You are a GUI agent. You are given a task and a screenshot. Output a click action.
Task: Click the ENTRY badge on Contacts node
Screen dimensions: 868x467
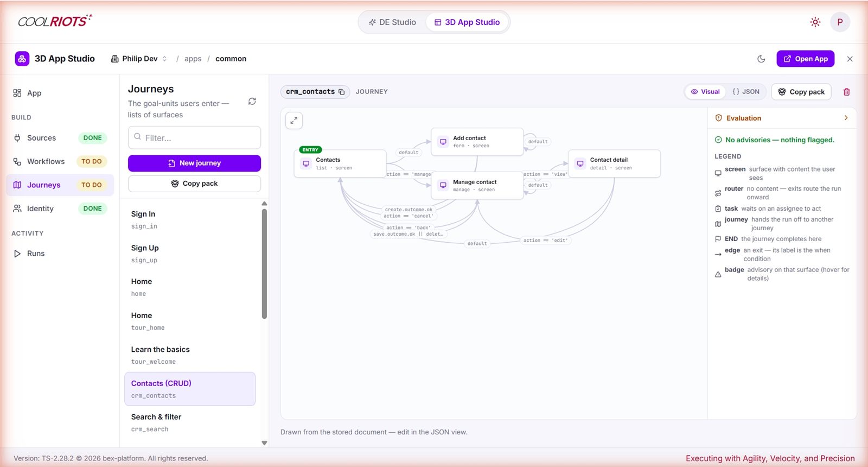tap(310, 150)
